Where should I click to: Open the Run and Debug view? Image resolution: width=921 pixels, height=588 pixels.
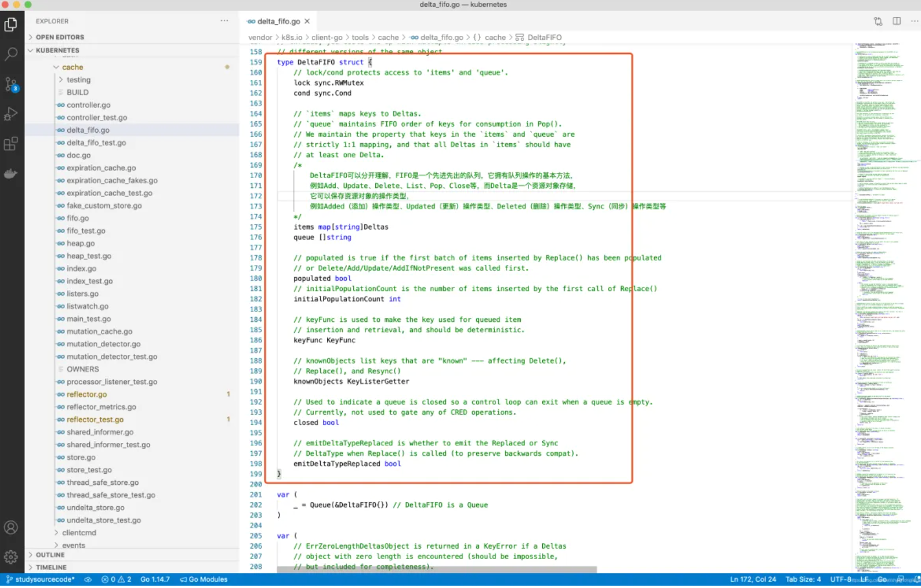11,114
